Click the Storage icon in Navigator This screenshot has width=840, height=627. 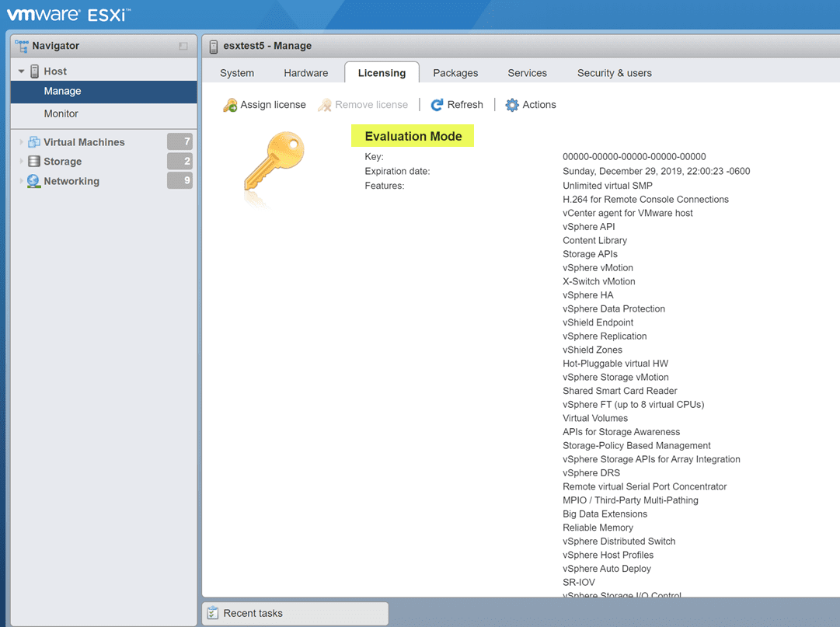point(34,161)
